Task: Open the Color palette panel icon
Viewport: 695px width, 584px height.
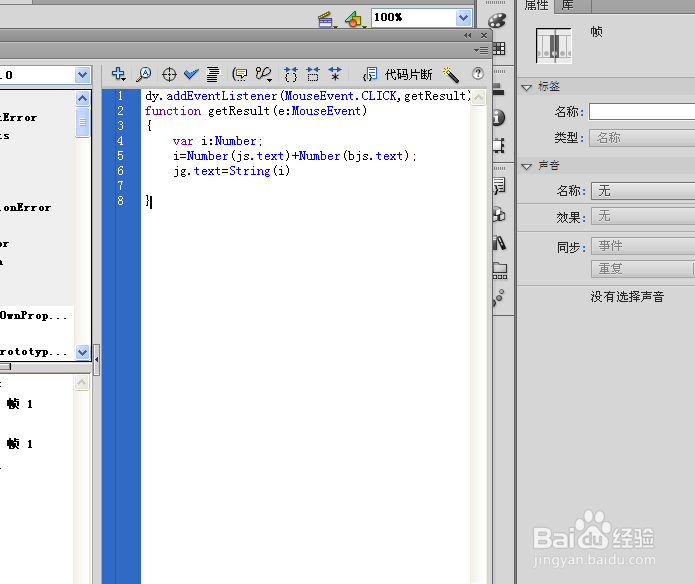Action: (x=497, y=21)
